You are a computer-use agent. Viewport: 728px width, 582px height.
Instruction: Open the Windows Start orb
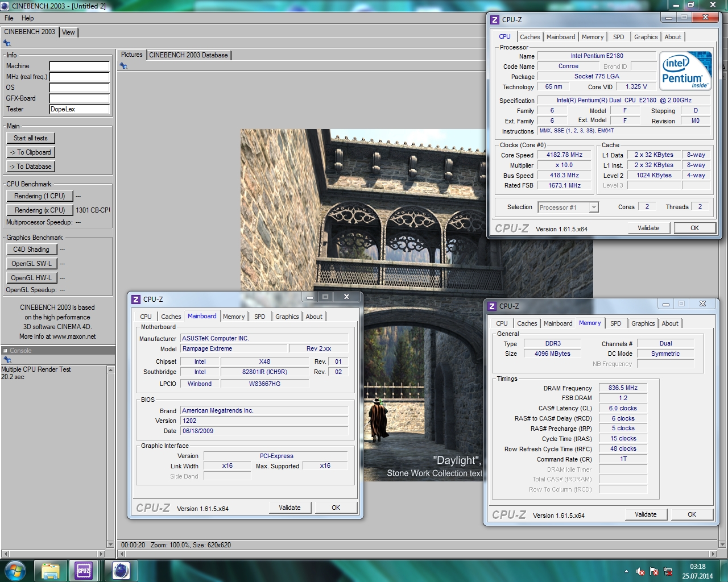[x=15, y=571]
